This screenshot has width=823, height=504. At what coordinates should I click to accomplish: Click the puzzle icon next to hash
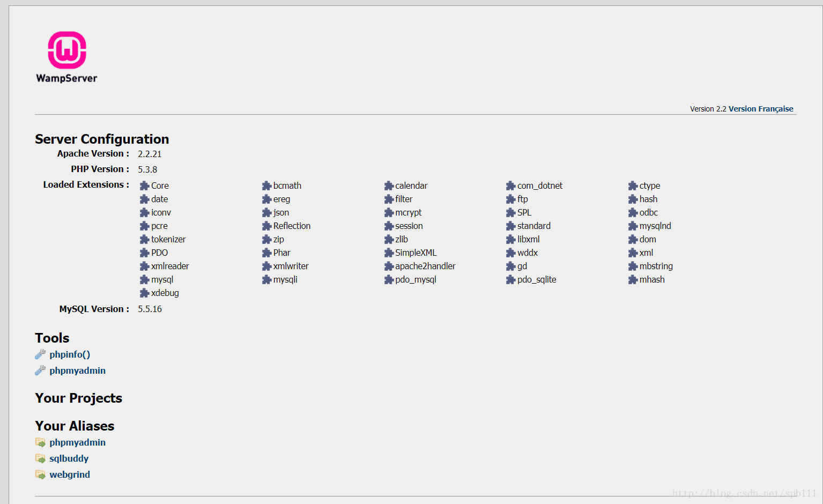(633, 199)
